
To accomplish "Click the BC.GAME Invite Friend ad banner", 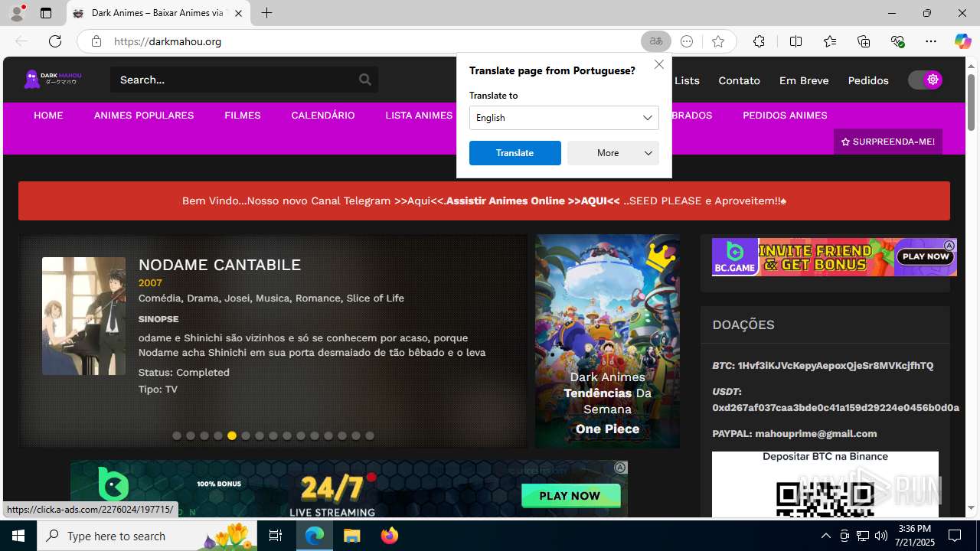I will pos(834,257).
